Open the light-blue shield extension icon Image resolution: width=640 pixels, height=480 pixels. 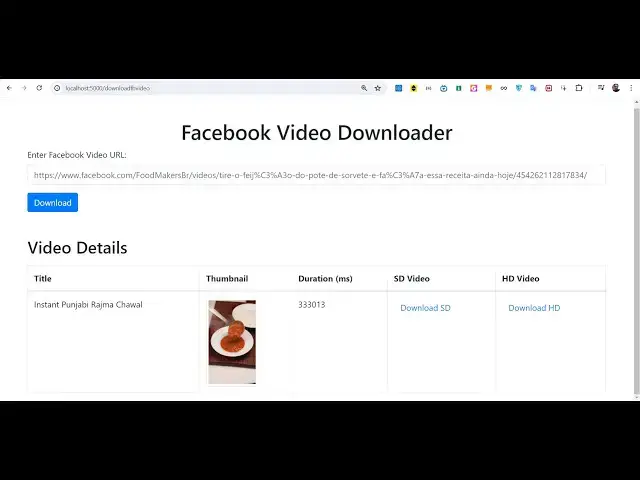click(x=518, y=88)
